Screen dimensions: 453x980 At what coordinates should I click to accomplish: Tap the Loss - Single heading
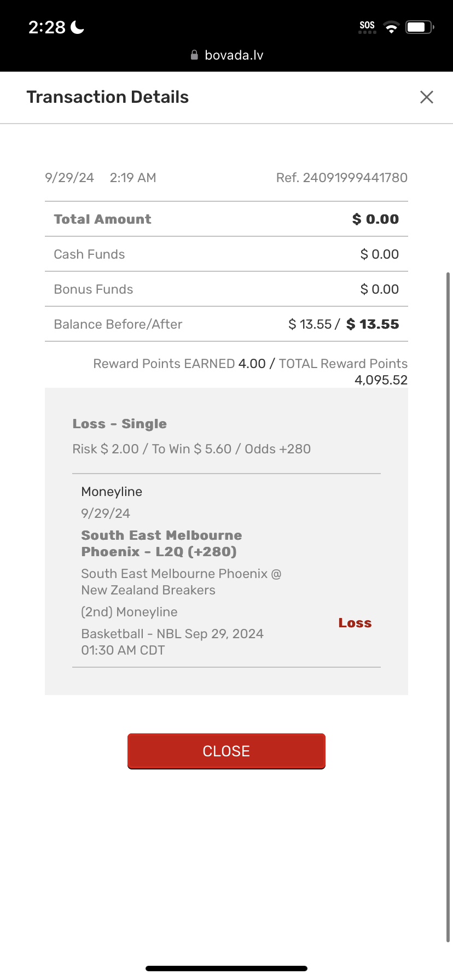pos(119,424)
